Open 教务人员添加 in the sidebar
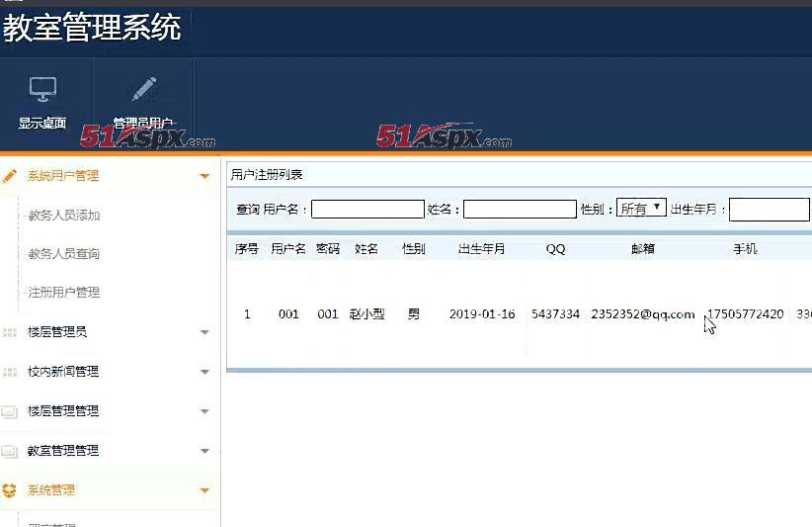The height and width of the screenshot is (527, 812). click(63, 215)
